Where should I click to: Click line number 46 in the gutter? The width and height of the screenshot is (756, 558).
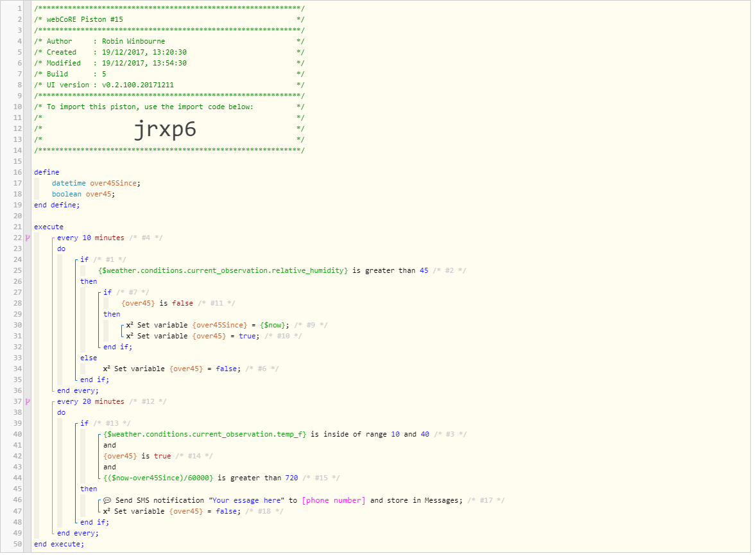17,500
